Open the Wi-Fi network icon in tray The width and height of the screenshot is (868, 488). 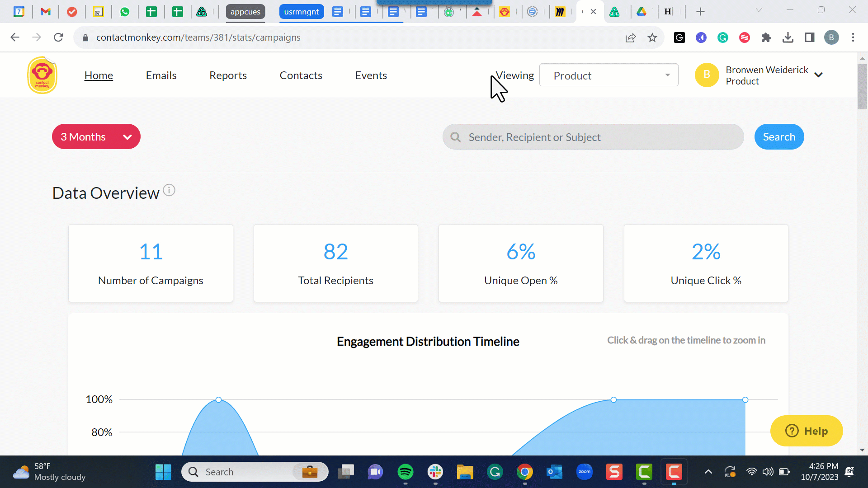pyautogui.click(x=751, y=472)
